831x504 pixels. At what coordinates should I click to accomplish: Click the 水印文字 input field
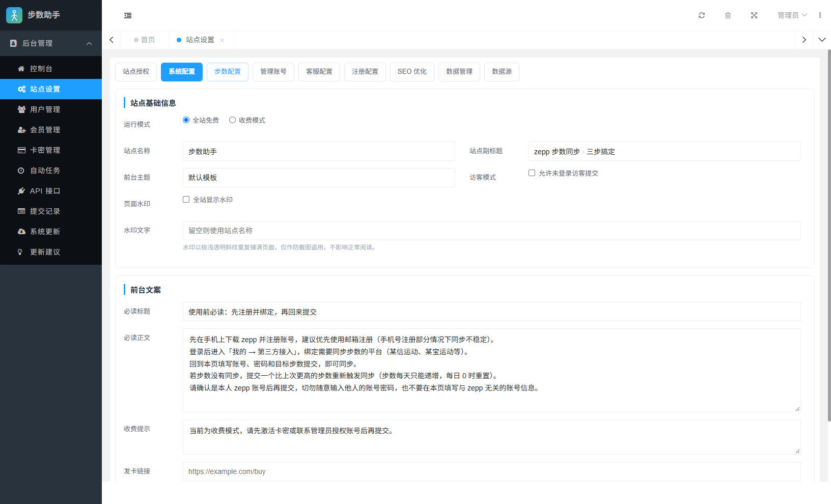pyautogui.click(x=492, y=231)
